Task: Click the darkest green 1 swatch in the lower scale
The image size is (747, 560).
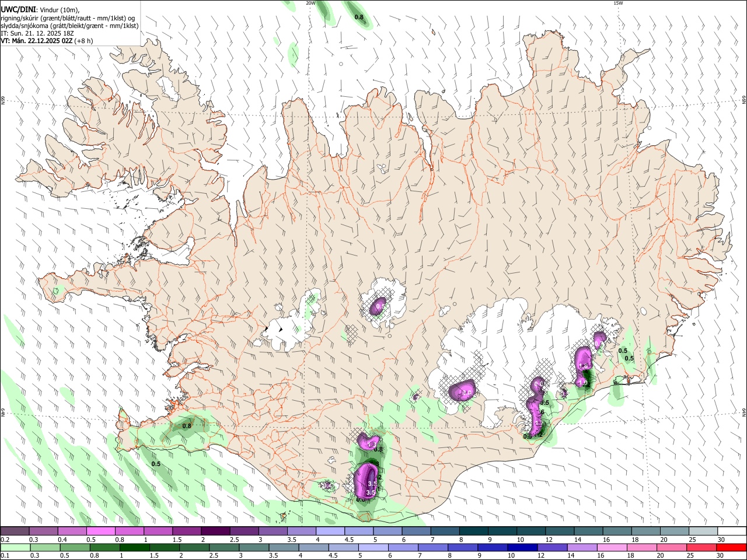Action: coord(135,548)
